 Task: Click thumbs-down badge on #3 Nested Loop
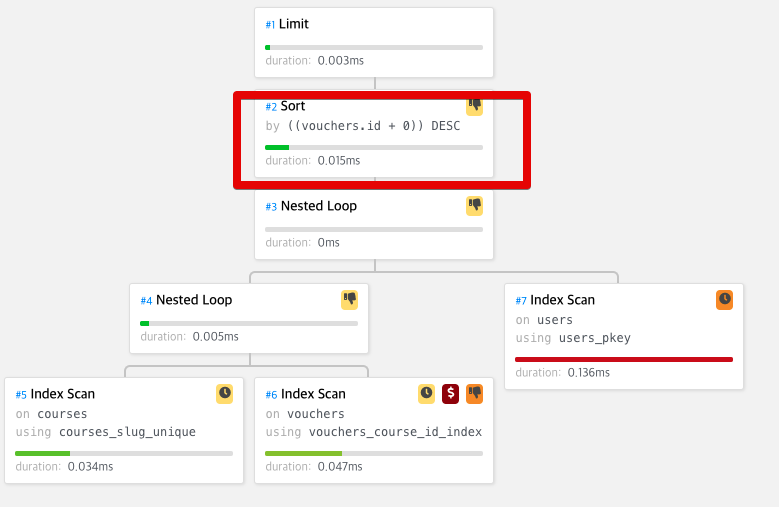tap(474, 206)
